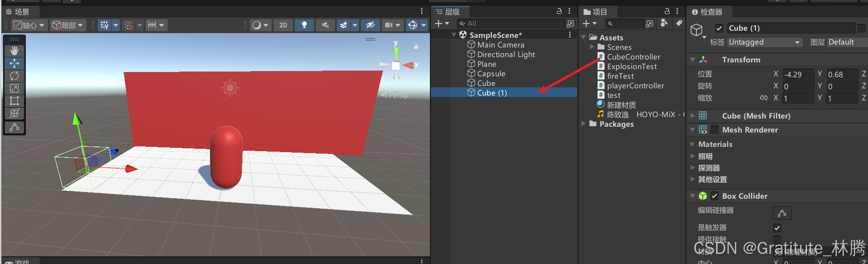This screenshot has width=868, height=264.
Task: Click search by type icon in Project
Action: [664, 23]
